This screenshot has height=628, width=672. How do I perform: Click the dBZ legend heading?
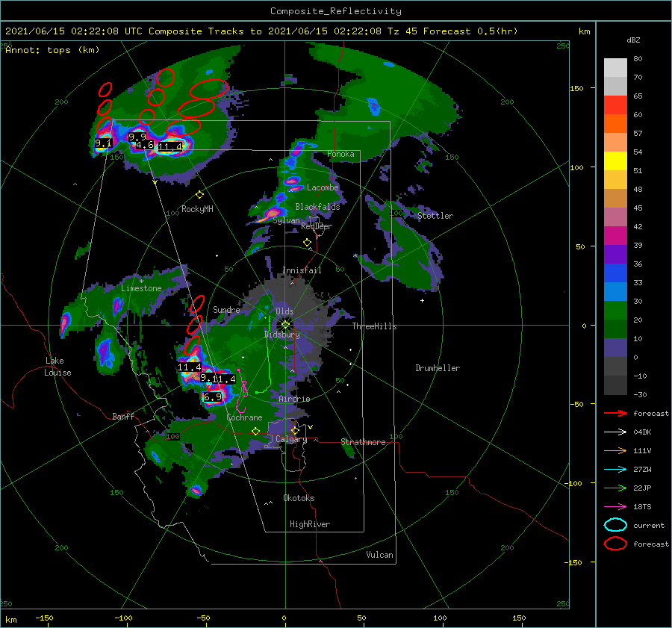coord(633,40)
